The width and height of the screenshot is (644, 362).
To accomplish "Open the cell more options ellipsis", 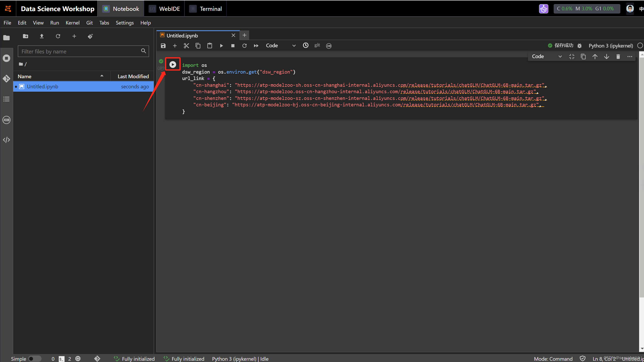I will 630,57.
